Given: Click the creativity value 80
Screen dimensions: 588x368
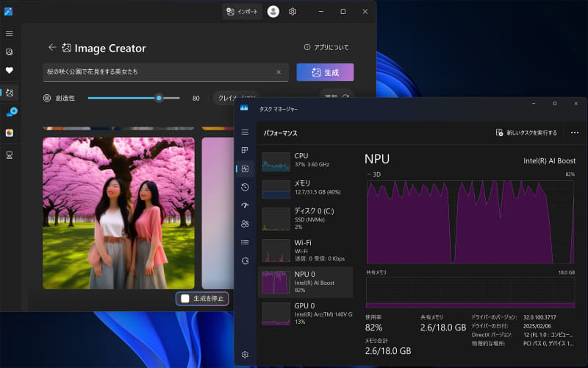Looking at the screenshot, I should [x=196, y=99].
